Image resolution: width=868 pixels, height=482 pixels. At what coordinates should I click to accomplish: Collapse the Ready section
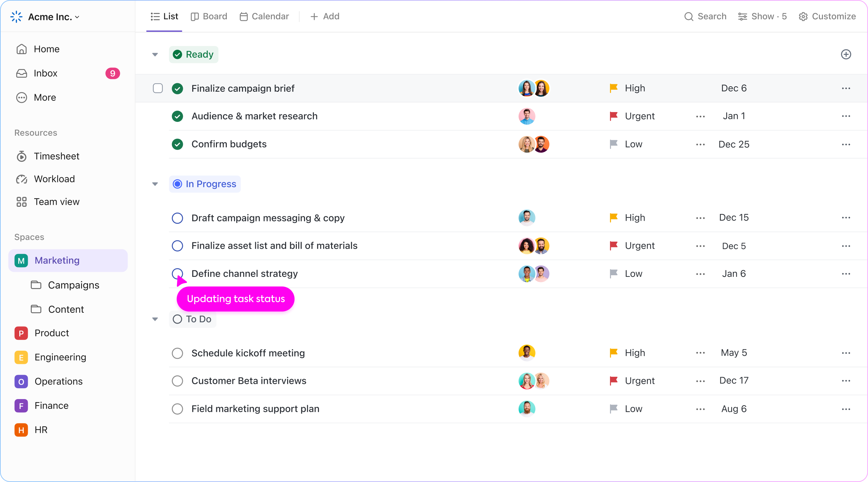click(x=155, y=54)
